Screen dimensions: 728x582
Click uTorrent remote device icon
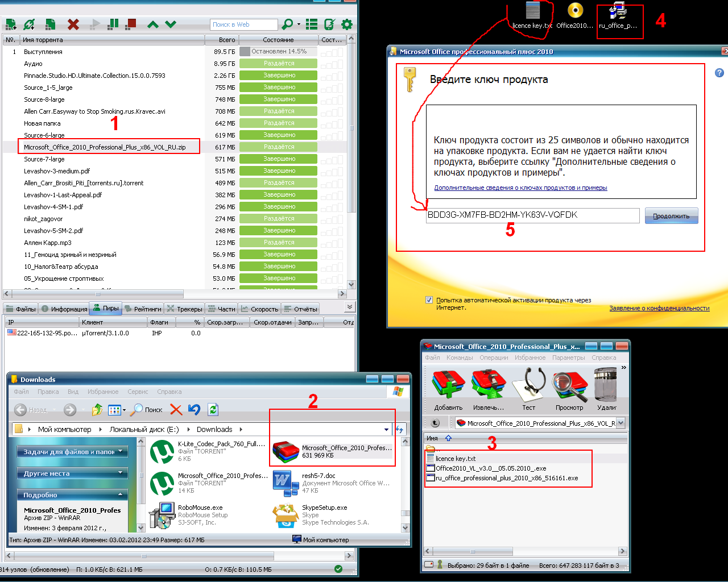click(x=329, y=24)
